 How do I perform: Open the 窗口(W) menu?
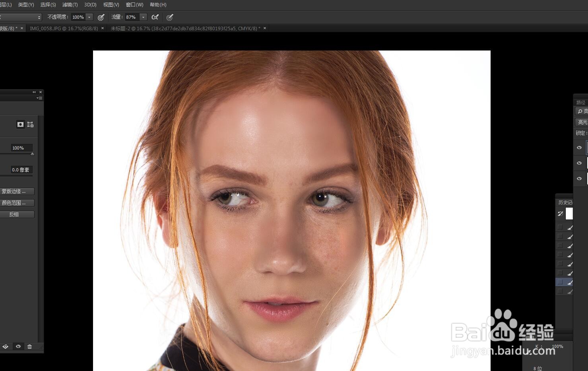tap(134, 5)
